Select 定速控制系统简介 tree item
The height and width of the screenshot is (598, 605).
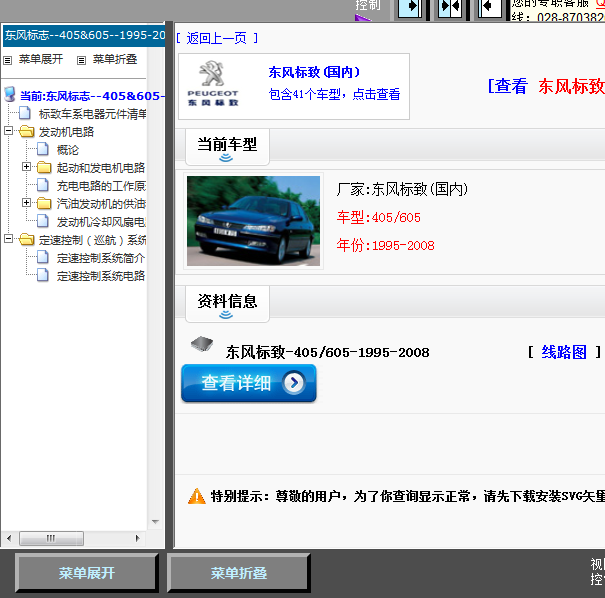click(x=101, y=257)
